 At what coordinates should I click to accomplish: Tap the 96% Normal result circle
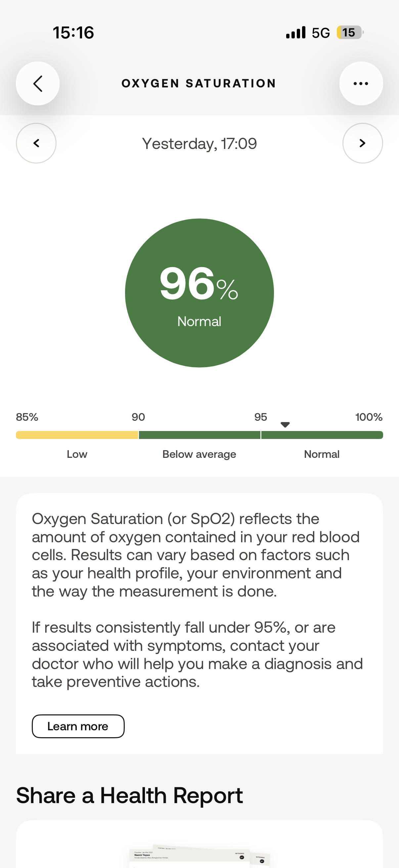[199, 293]
